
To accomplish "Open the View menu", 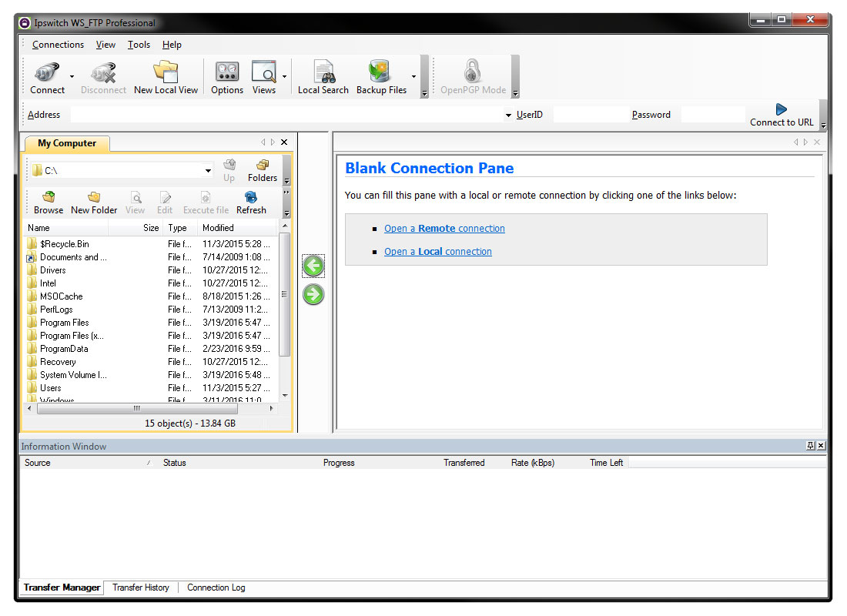I will (105, 45).
